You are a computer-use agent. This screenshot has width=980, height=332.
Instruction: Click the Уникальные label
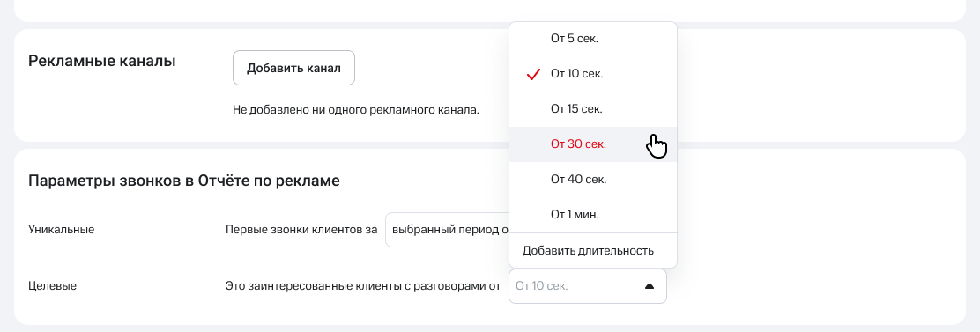click(62, 230)
